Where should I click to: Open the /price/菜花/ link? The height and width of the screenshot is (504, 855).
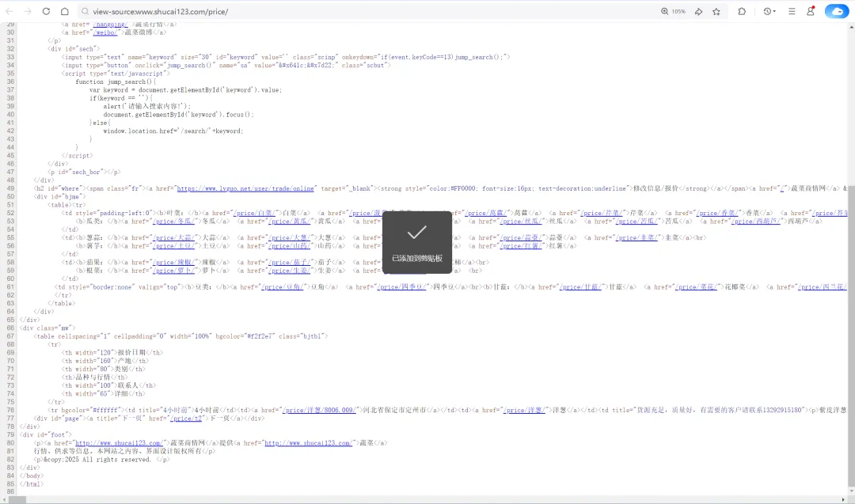pos(697,286)
